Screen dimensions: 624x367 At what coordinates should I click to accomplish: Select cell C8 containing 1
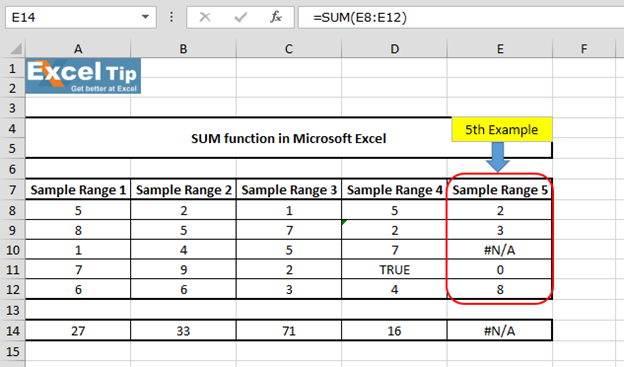pyautogui.click(x=289, y=210)
